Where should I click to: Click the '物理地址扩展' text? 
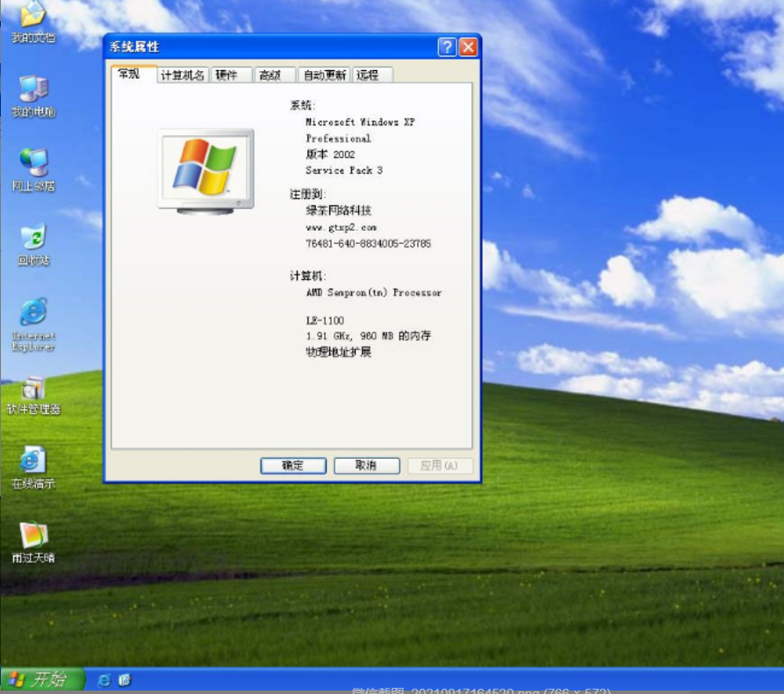click(339, 352)
